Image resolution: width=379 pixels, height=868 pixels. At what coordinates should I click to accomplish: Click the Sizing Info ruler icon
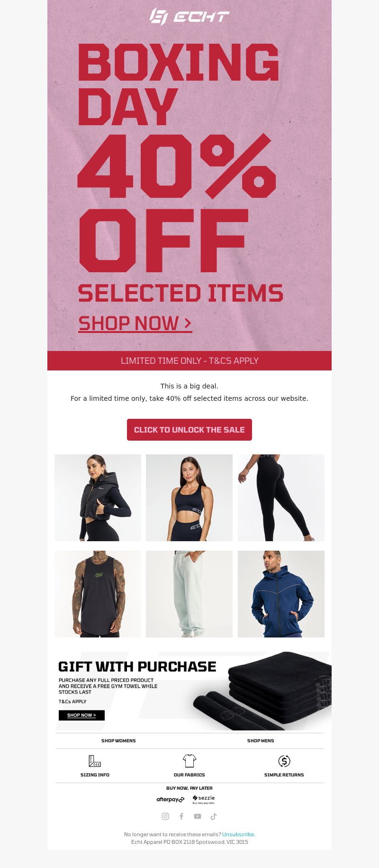[x=95, y=761]
